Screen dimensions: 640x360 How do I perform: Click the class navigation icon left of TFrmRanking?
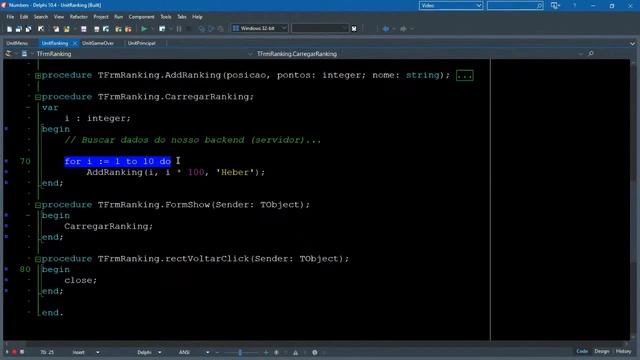coord(24,53)
